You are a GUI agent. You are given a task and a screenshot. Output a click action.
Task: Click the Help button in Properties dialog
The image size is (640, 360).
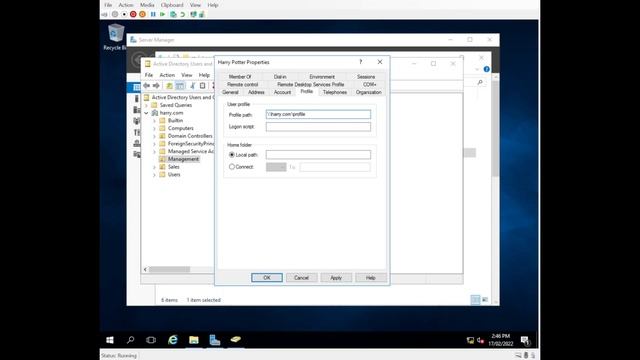coord(371,278)
